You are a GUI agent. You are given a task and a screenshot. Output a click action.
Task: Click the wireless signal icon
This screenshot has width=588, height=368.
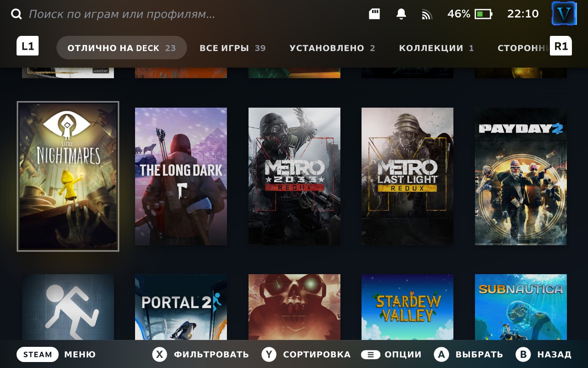click(427, 14)
